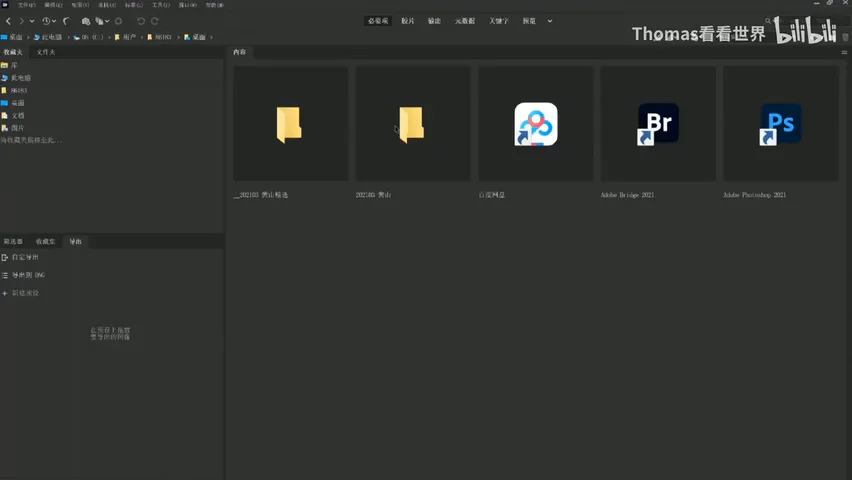Rotate counterclockwise icon in toolbar
Screen dimensions: 852x480
(141, 21)
